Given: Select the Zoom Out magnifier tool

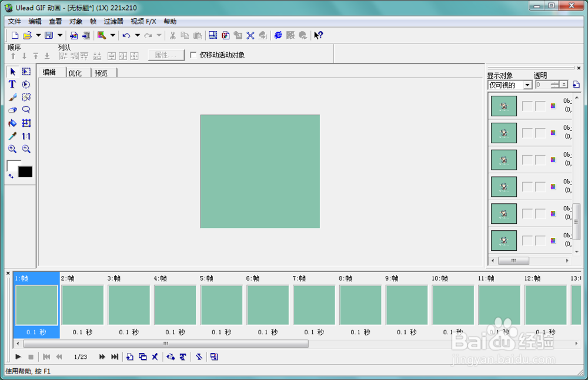Looking at the screenshot, I should click(26, 149).
